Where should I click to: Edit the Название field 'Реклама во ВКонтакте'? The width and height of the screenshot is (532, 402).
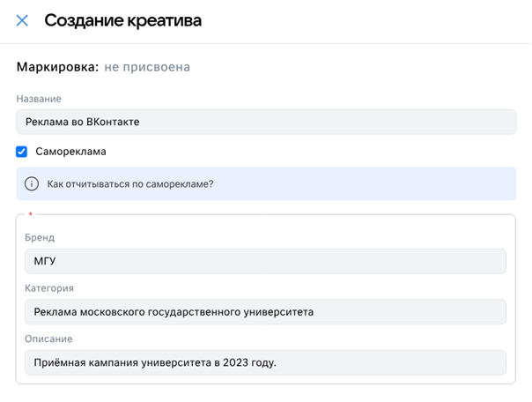pos(266,122)
